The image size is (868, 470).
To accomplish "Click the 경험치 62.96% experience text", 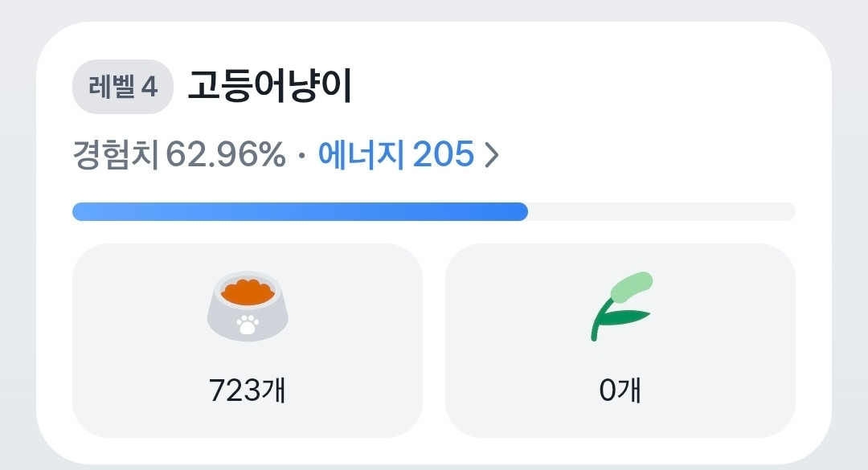I will click(x=178, y=155).
